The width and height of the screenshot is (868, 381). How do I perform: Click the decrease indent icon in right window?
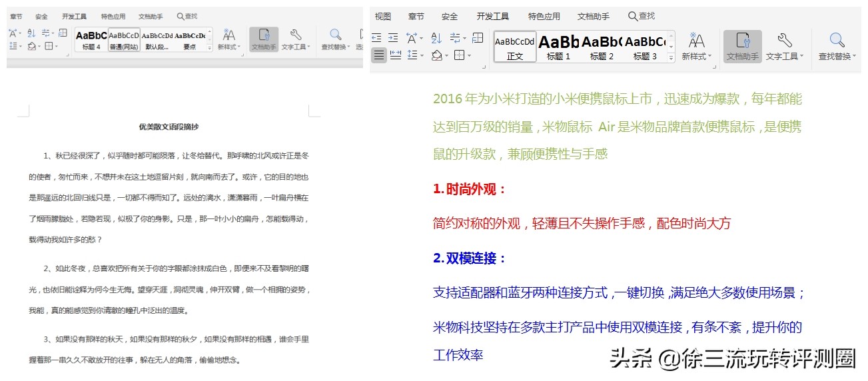[376, 38]
